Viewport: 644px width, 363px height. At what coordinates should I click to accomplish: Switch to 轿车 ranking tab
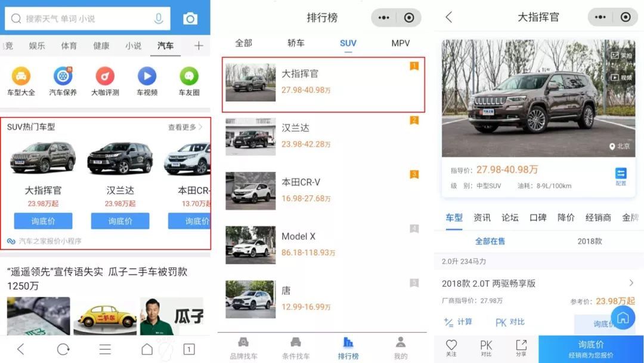[x=296, y=43]
